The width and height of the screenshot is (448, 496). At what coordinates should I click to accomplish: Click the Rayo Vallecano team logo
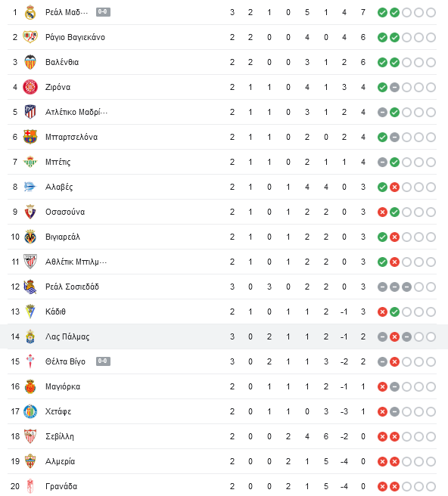(30, 37)
